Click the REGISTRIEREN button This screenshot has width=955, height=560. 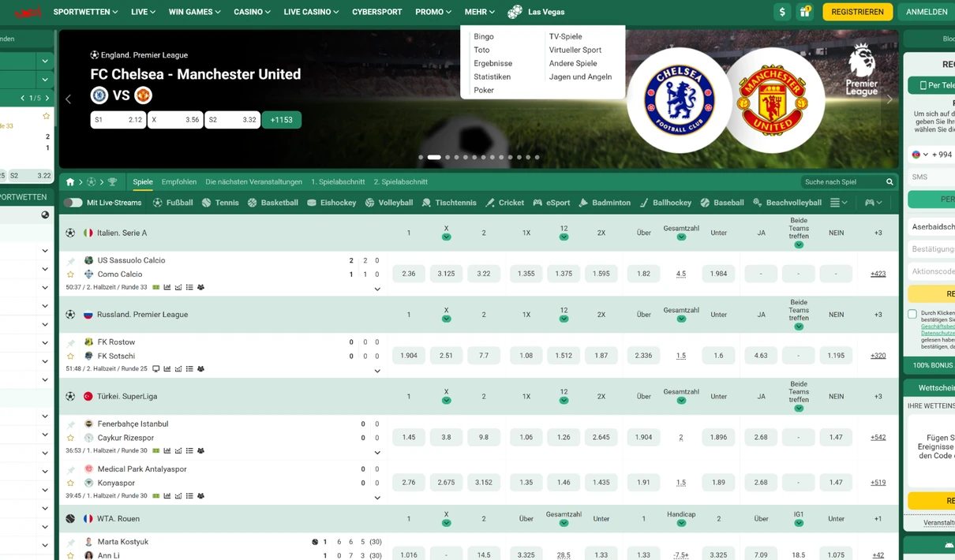[x=858, y=12]
